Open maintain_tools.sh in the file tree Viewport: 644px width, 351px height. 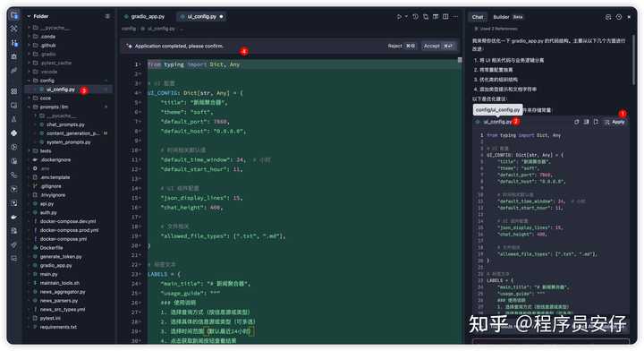[59, 283]
